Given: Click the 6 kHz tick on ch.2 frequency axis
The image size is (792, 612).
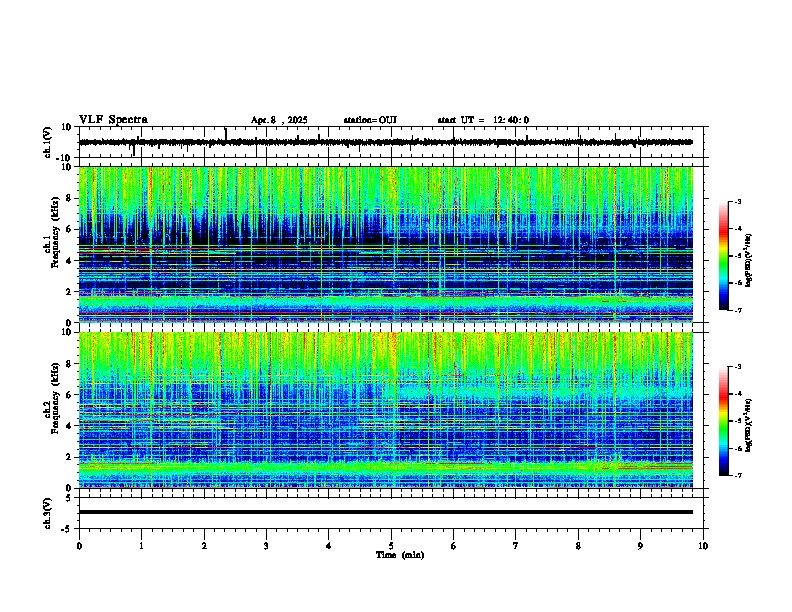Looking at the screenshot, I should coord(69,394).
